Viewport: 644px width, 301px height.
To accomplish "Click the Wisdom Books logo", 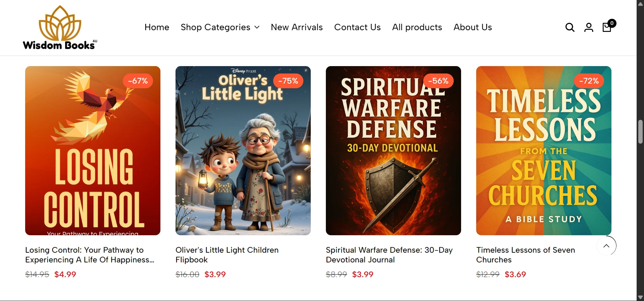I will point(60,28).
